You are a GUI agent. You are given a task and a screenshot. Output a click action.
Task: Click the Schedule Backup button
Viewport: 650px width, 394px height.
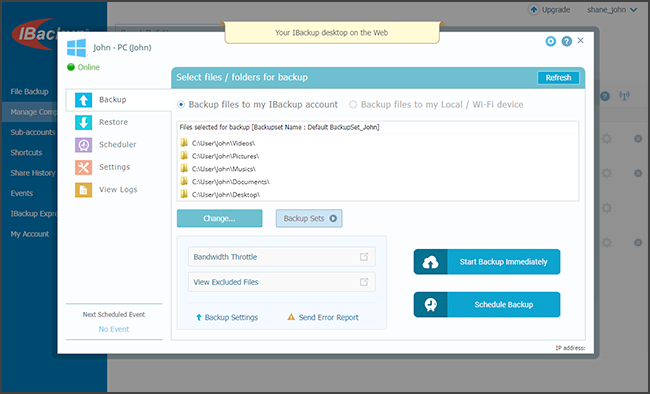pos(487,304)
